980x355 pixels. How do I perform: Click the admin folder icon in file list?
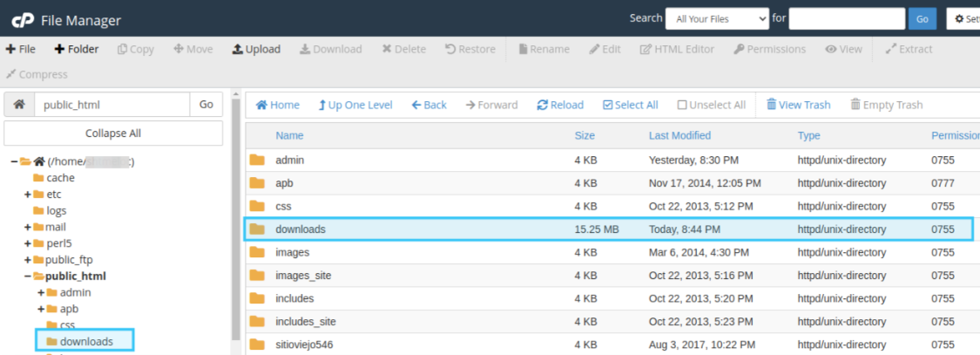[258, 160]
